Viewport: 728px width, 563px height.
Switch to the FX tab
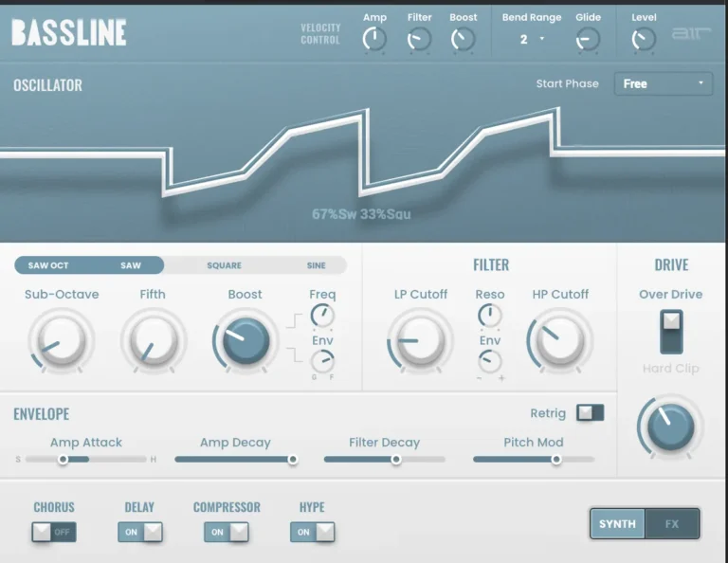pyautogui.click(x=671, y=523)
